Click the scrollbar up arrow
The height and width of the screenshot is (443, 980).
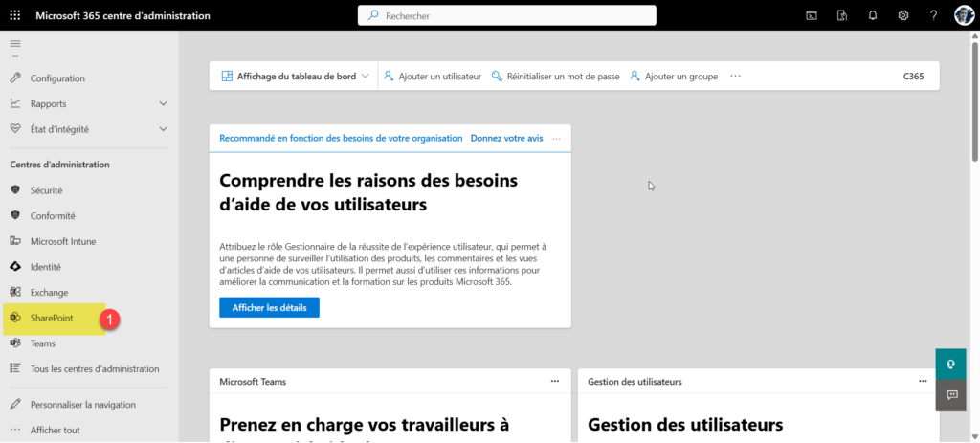click(x=975, y=36)
